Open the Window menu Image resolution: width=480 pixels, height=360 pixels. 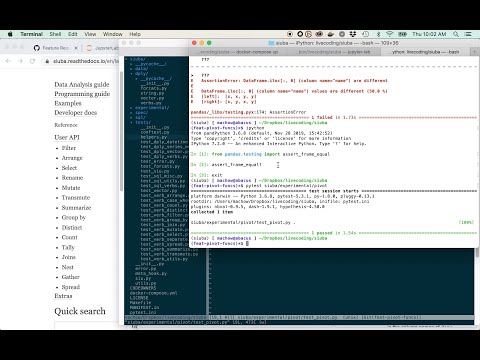(113, 34)
